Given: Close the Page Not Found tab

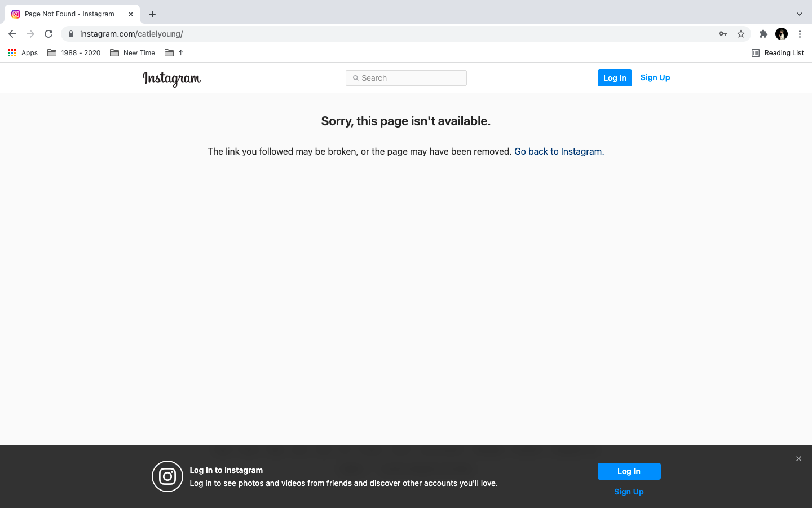Looking at the screenshot, I should coord(131,14).
